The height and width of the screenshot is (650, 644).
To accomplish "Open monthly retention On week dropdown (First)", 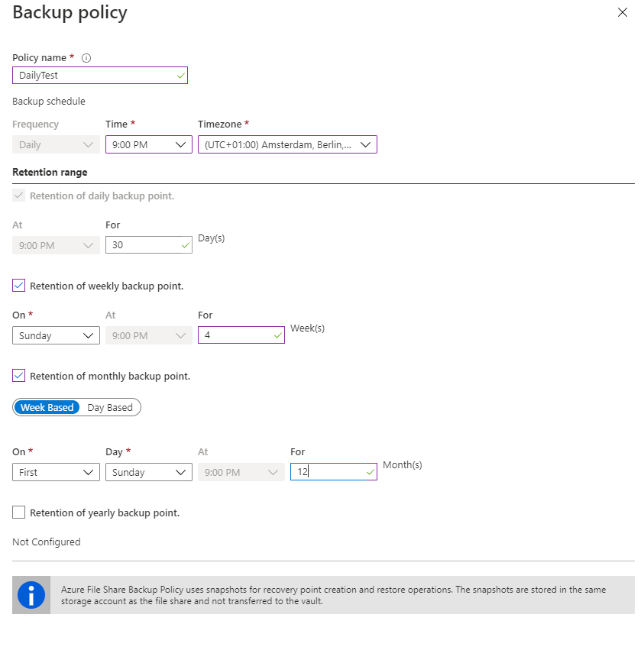I will coord(56,472).
